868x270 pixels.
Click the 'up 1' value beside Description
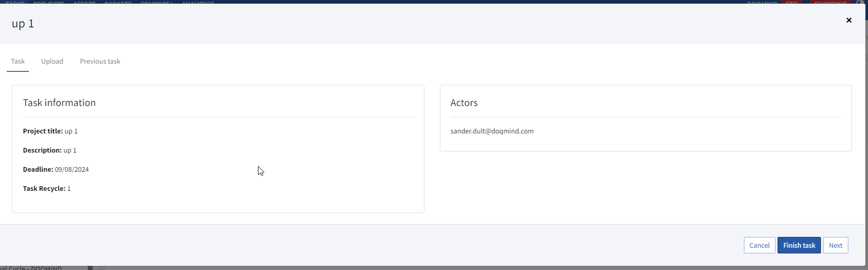click(x=70, y=150)
